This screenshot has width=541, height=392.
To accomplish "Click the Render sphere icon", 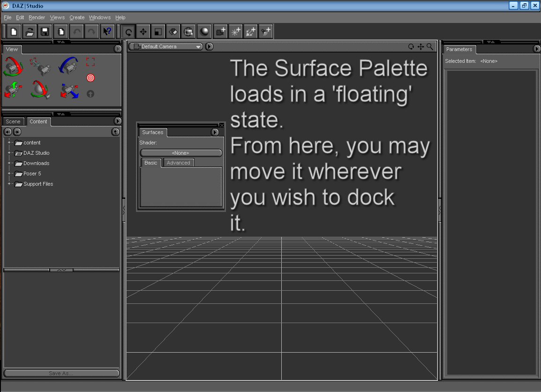I will (x=204, y=32).
